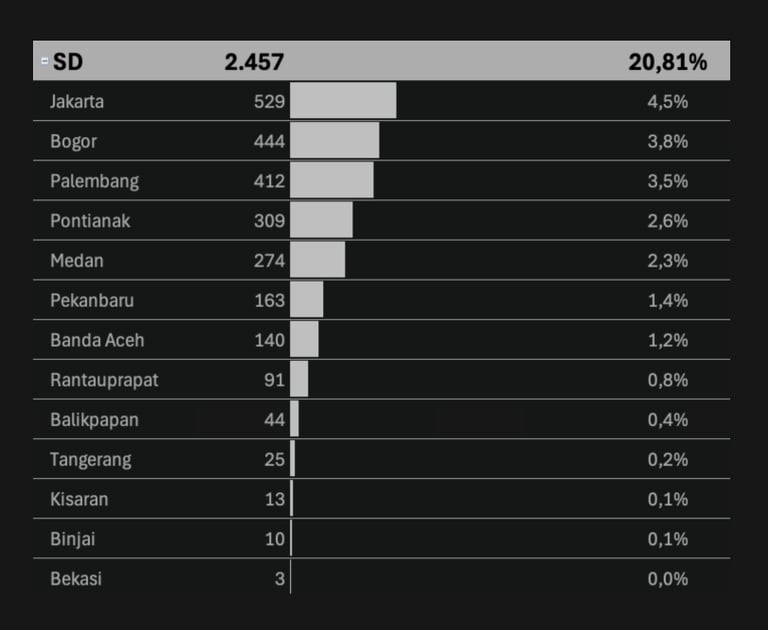The height and width of the screenshot is (630, 768).
Task: Click the Tangerang percentage 0,2%
Action: 668,460
